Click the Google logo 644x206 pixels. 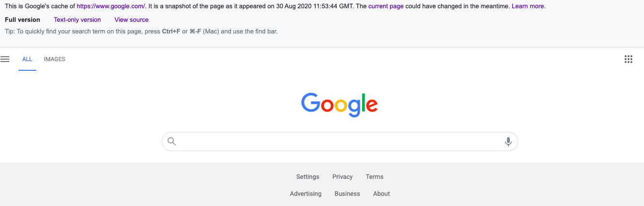(339, 105)
